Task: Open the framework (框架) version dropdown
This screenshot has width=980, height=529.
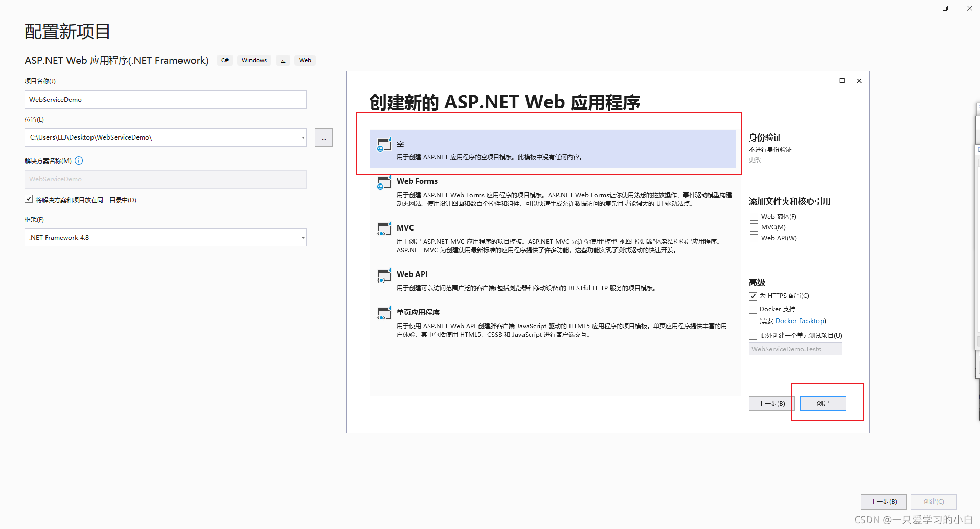Action: [x=303, y=238]
